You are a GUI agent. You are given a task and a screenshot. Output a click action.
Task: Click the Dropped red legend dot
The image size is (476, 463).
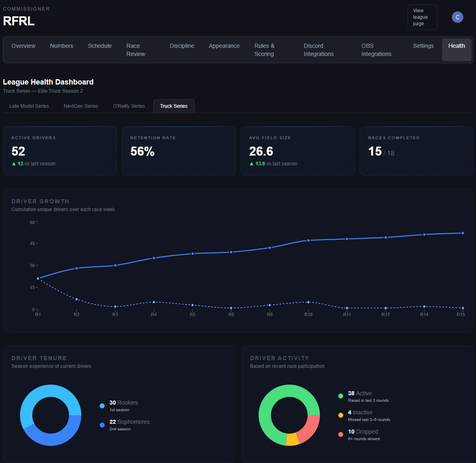tap(341, 434)
